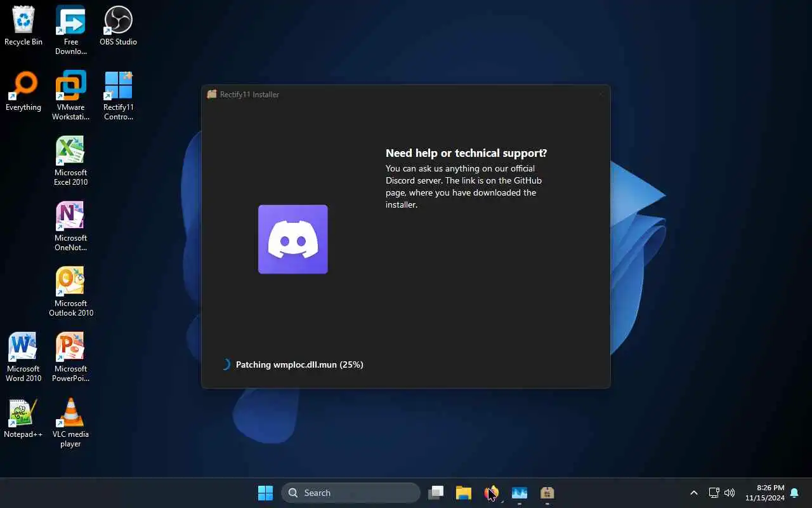The width and height of the screenshot is (812, 508).
Task: Open Task View from the taskbar
Action: coord(436,493)
